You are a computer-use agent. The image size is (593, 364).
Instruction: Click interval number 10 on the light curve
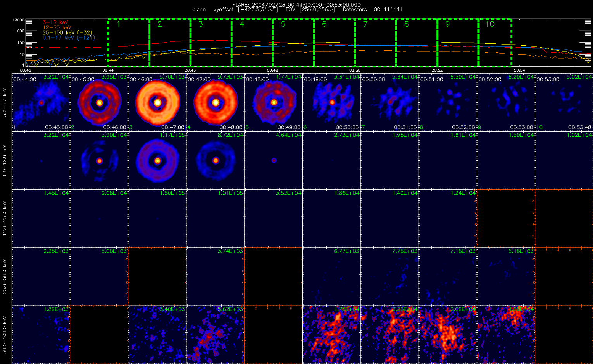tap(490, 24)
